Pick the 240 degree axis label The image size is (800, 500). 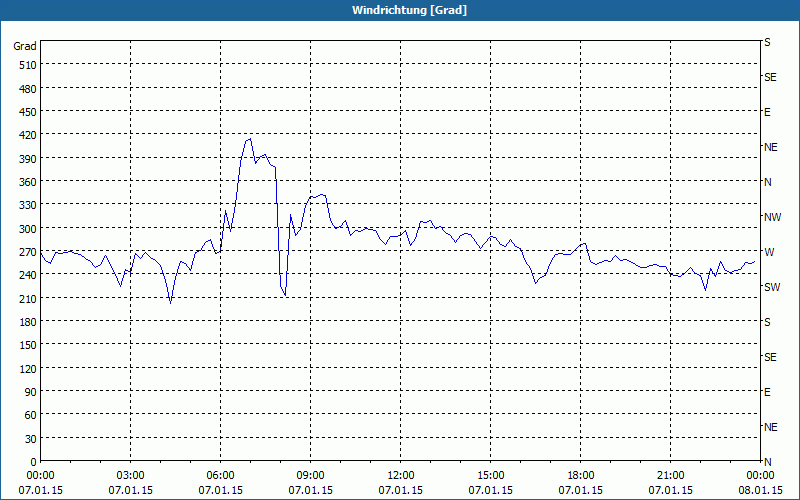click(x=28, y=276)
